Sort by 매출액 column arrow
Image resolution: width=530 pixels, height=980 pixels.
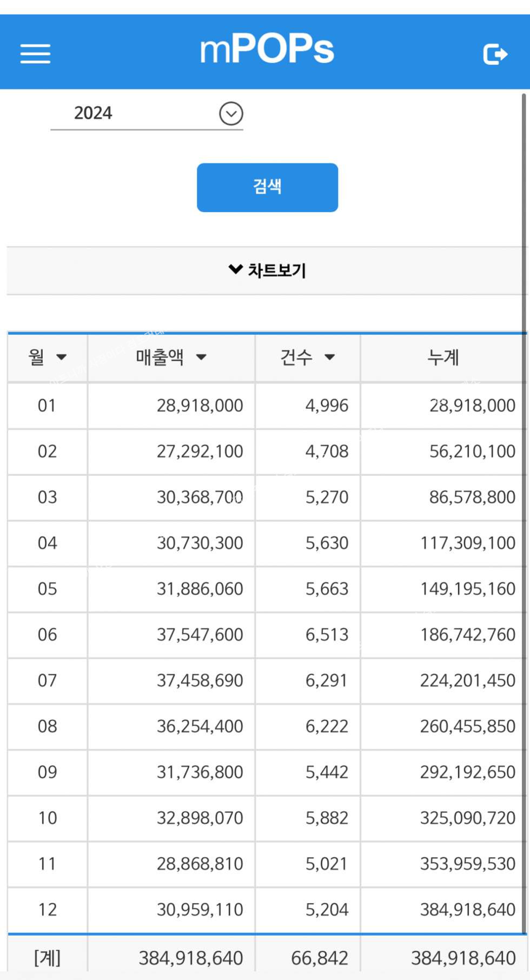tap(201, 357)
